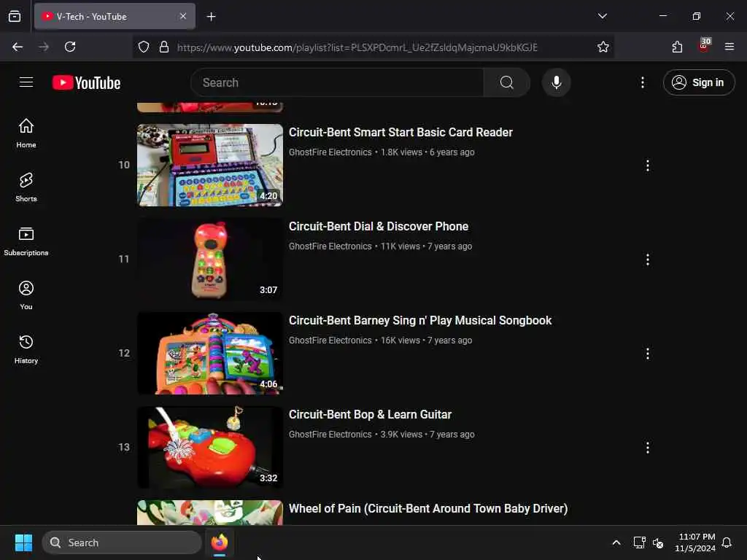Open a new browser tab
Image resolution: width=747 pixels, height=560 pixels.
click(211, 17)
